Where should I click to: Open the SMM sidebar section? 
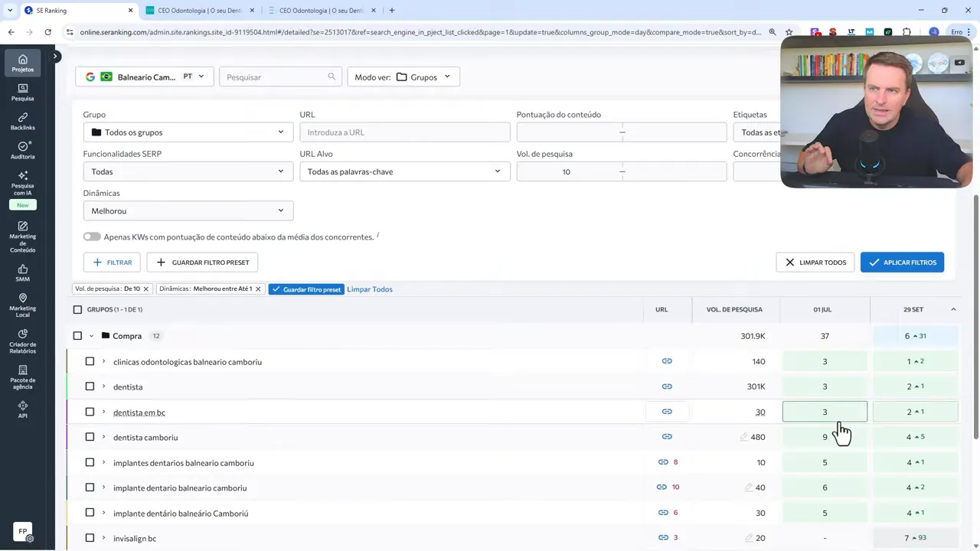click(x=22, y=273)
